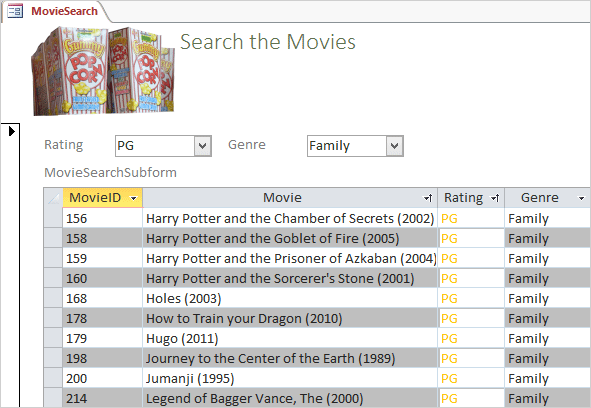Screen dimensions: 591x408
Task: Click the popcorn boxes logo image
Action: tap(103, 71)
